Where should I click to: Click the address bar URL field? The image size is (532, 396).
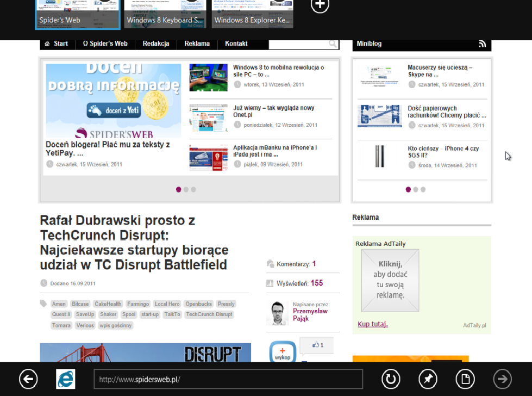coord(228,379)
